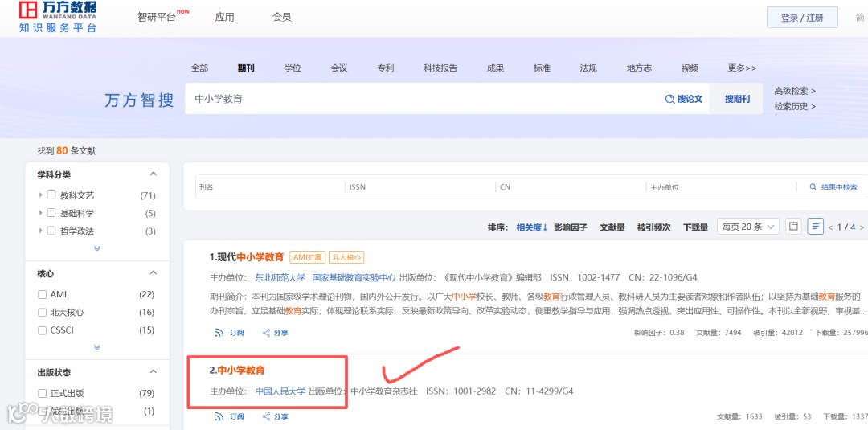Collapse the 出版状态 panel chevron
Screen dimensions: 868x430
coord(154,371)
